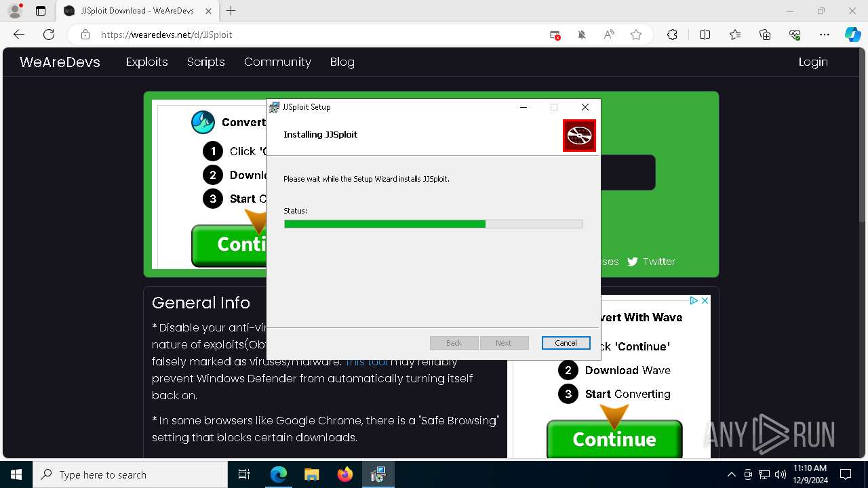Open the Edge Settings and more menu
868x488 pixels.
(x=825, y=35)
